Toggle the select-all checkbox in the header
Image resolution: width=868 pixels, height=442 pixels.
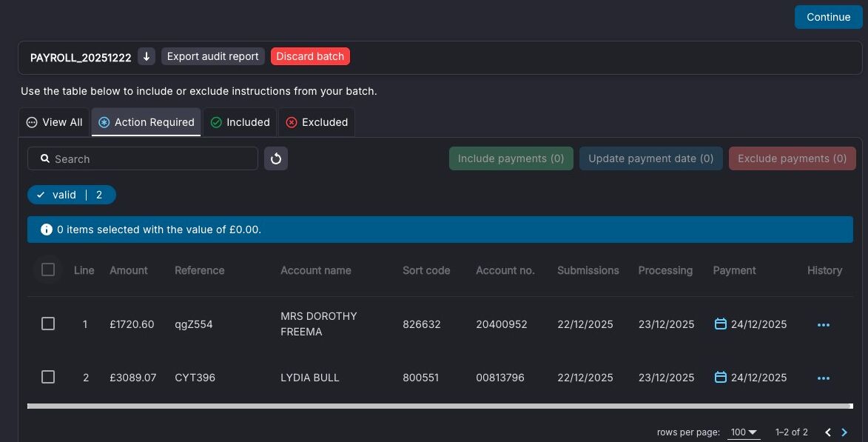(x=48, y=269)
